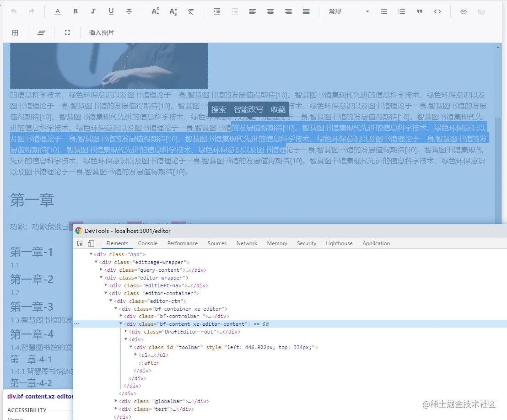Clear text formatting with the remove-styles icon

click(191, 11)
